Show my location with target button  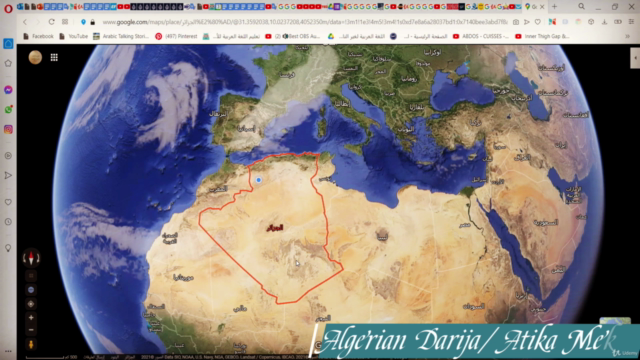tap(31, 304)
